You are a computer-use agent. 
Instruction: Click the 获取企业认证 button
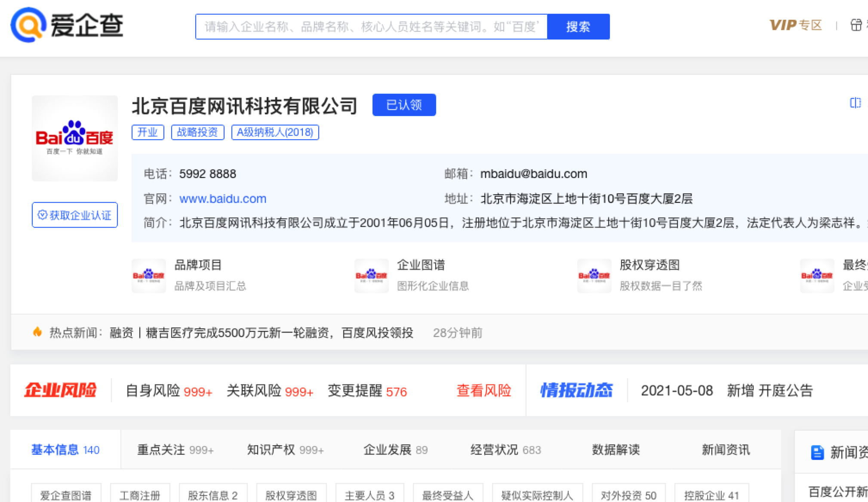(75, 215)
